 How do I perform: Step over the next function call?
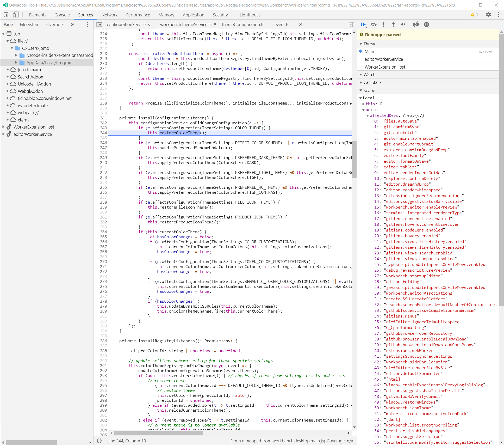(x=374, y=24)
